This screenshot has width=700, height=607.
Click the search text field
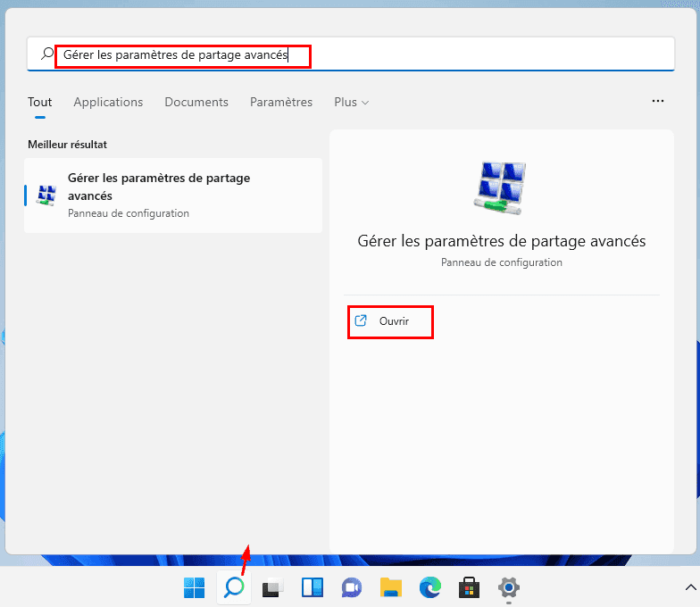[351, 54]
